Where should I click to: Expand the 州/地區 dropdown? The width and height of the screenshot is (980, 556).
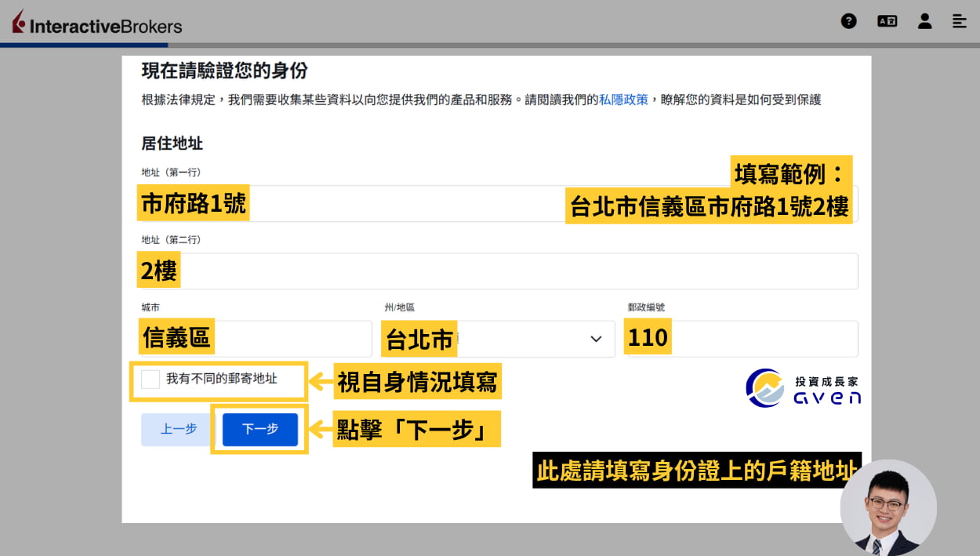(498, 339)
